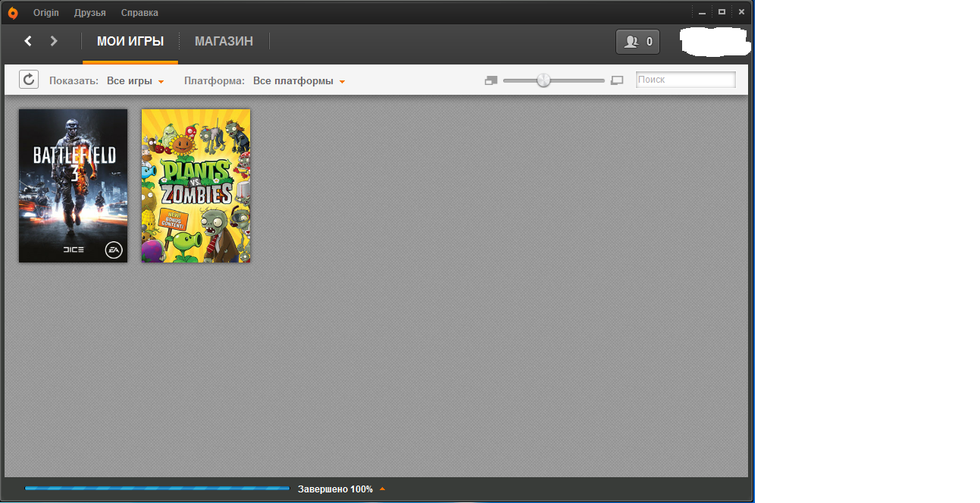Screen dimensions: 980x503
Task: Click the Origin logo icon
Action: (x=13, y=13)
